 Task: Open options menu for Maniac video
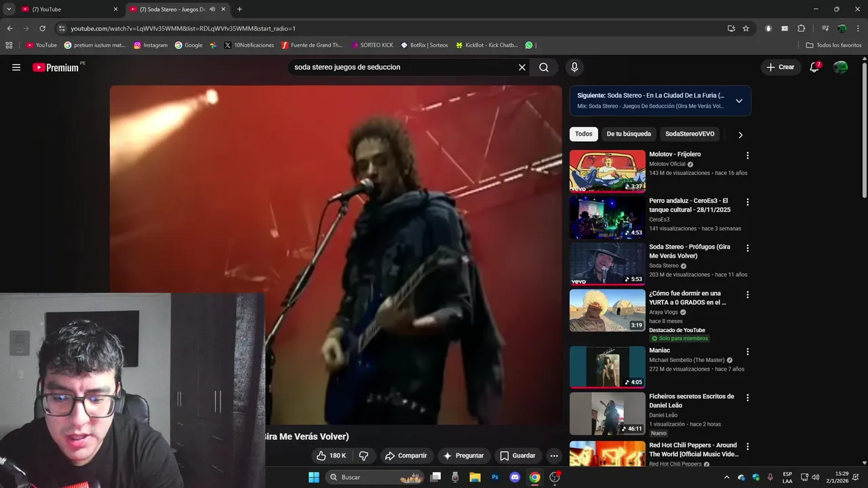coord(747,352)
